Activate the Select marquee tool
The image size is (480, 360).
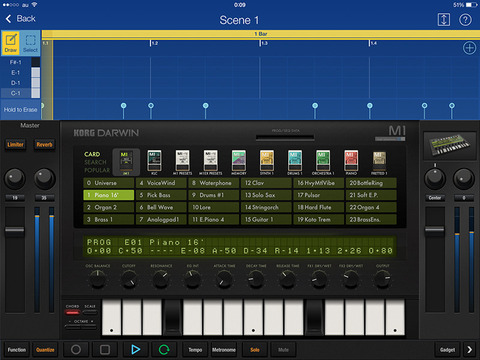30,43
